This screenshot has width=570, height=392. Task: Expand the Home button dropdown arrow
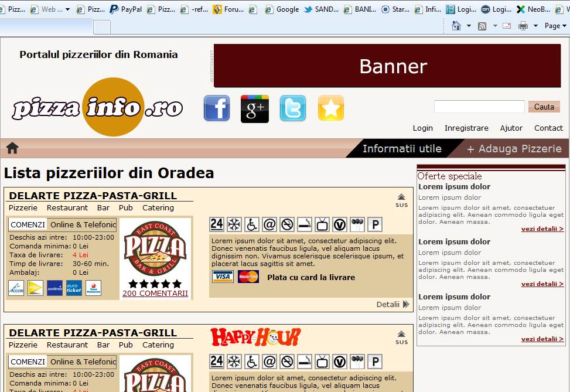tap(469, 26)
